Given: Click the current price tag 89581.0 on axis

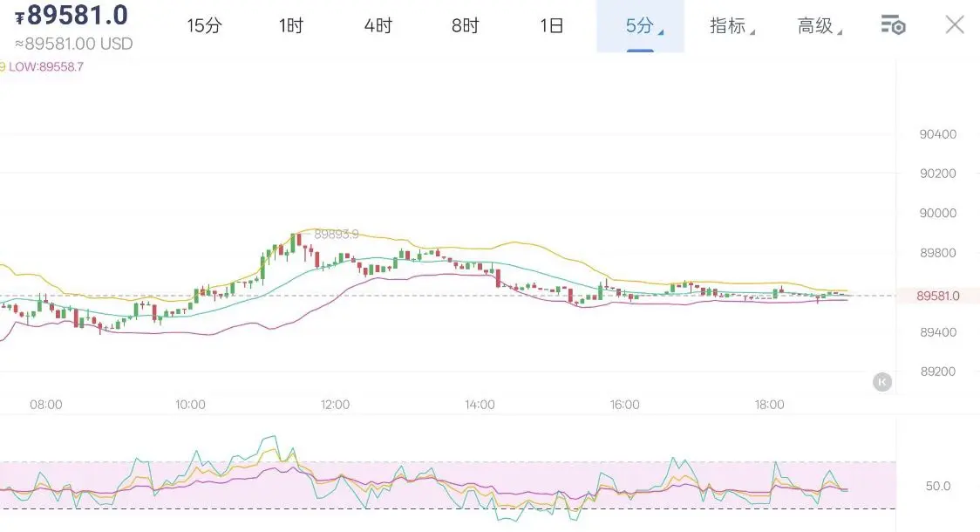Looking at the screenshot, I should point(937,296).
